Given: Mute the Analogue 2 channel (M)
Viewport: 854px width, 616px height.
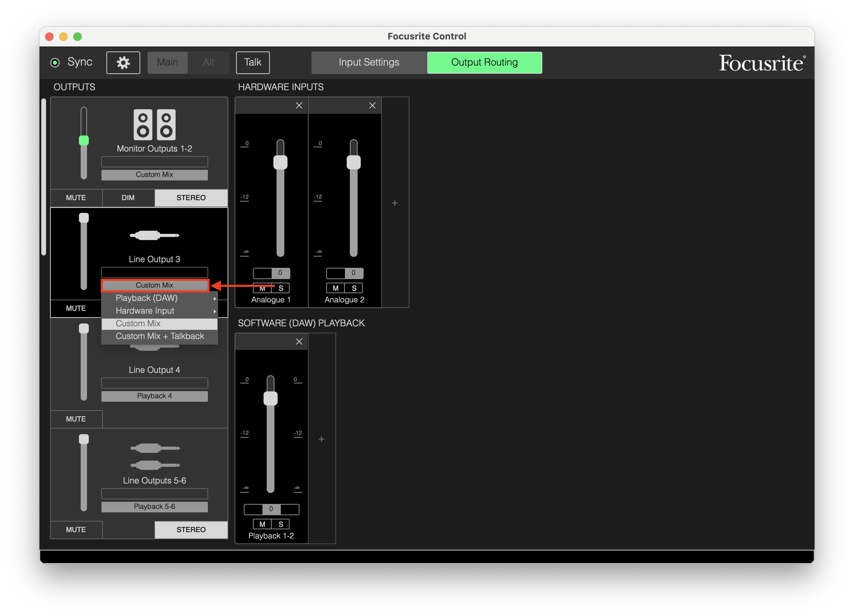Looking at the screenshot, I should 335,288.
